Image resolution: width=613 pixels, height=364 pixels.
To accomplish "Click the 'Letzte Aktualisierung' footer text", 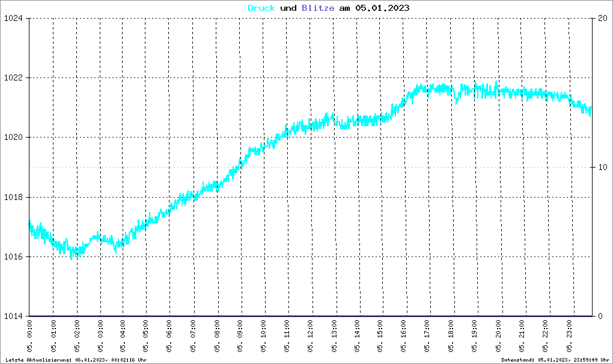I will [76, 360].
